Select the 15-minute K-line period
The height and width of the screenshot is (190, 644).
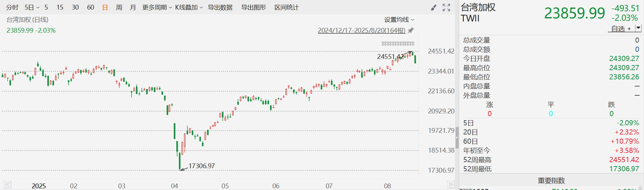[x=60, y=7]
